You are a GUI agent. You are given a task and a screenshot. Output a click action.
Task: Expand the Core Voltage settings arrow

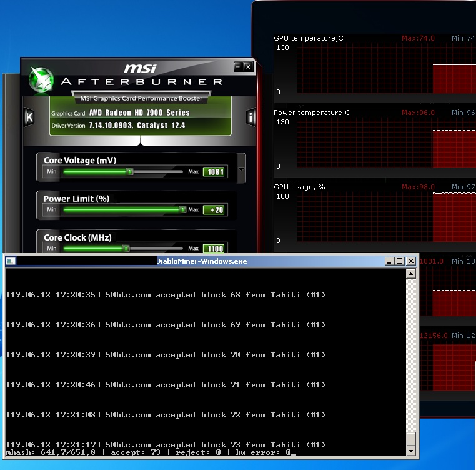click(241, 169)
